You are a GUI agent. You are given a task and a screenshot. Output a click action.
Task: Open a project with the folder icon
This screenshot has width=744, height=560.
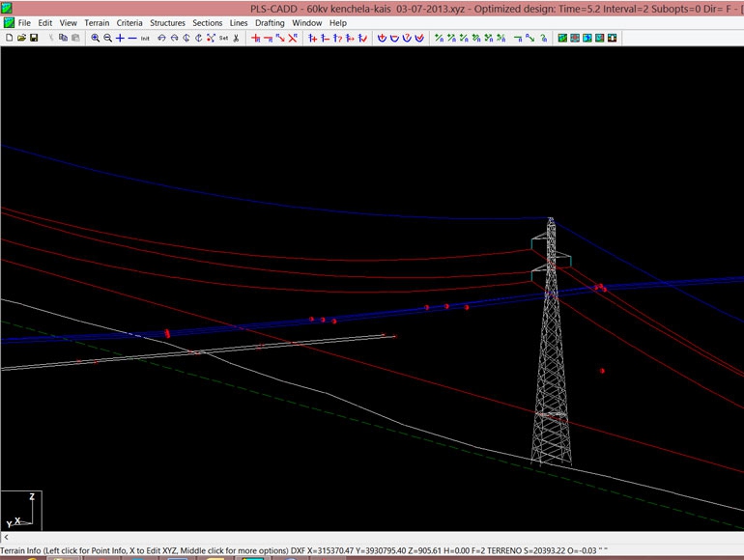pos(21,38)
